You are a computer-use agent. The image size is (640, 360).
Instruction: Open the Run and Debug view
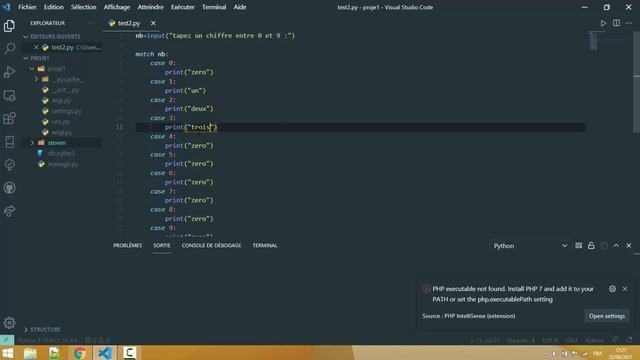pyautogui.click(x=9, y=72)
